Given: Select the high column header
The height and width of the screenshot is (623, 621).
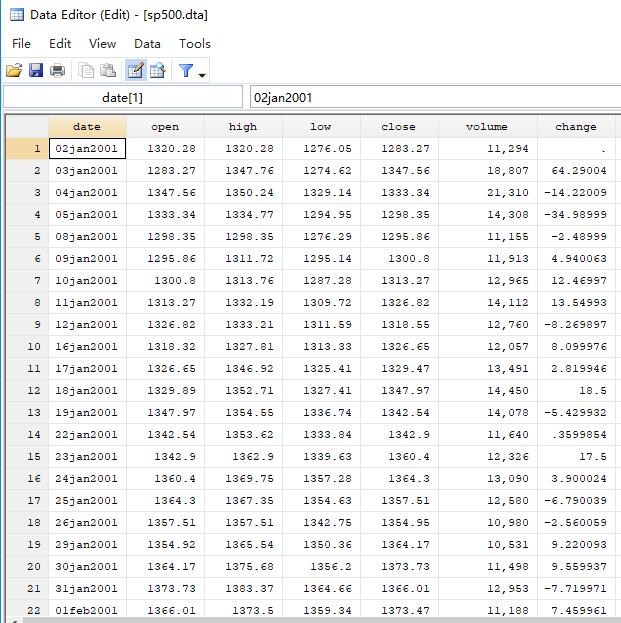Looking at the screenshot, I should 243,127.
